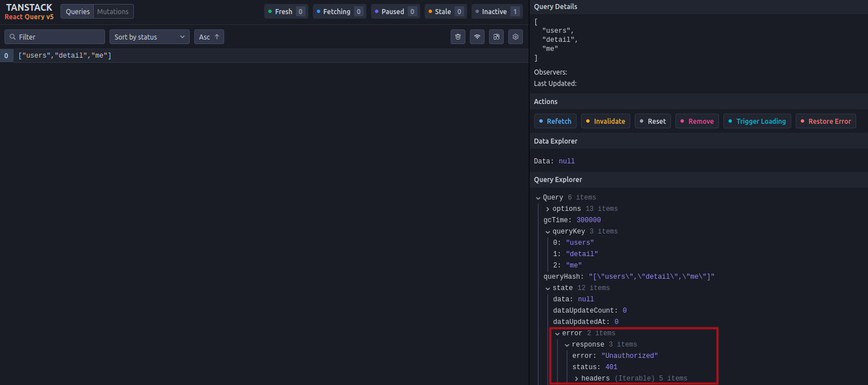Image resolution: width=868 pixels, height=385 pixels.
Task: Collapse the queryKey 3 items node
Action: [581, 231]
